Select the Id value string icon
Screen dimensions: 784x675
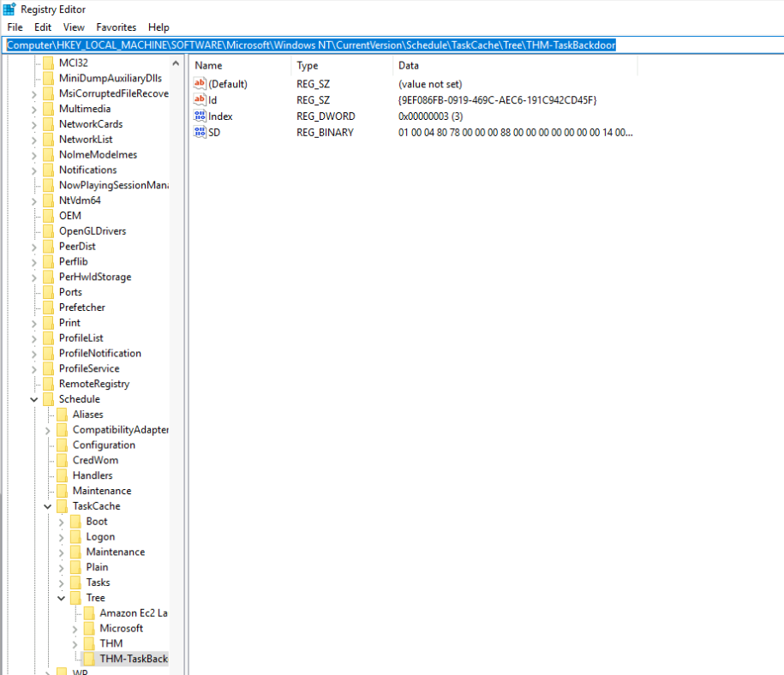pos(200,99)
